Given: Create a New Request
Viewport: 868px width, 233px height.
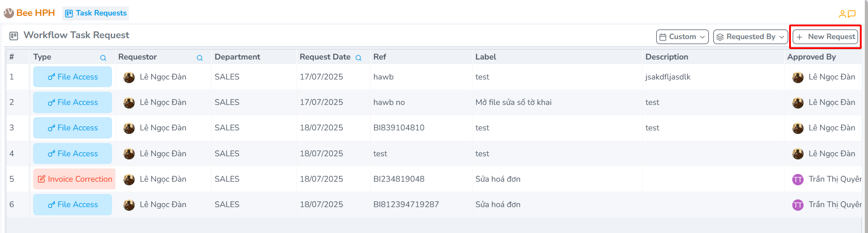Looking at the screenshot, I should [x=825, y=37].
